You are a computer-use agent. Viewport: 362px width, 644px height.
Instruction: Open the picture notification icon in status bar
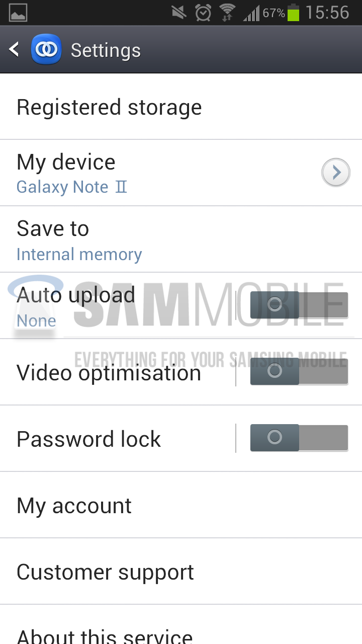pyautogui.click(x=18, y=13)
